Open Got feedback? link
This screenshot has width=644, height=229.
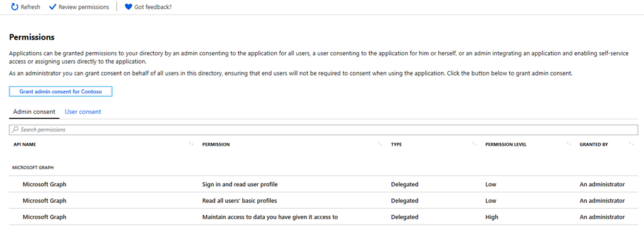pos(148,7)
